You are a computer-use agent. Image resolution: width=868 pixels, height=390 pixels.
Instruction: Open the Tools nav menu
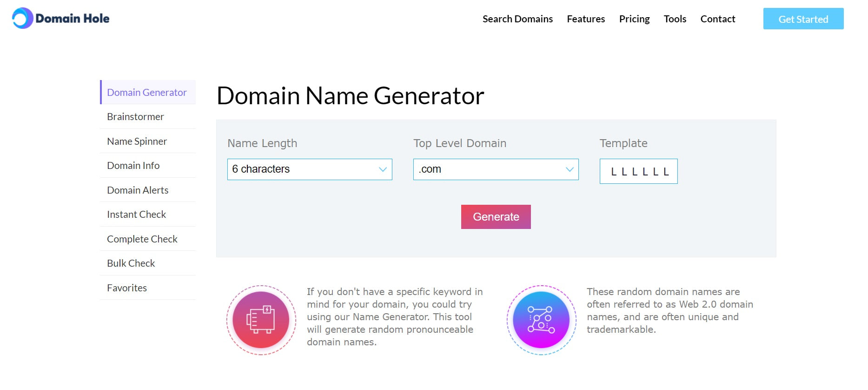(x=675, y=19)
